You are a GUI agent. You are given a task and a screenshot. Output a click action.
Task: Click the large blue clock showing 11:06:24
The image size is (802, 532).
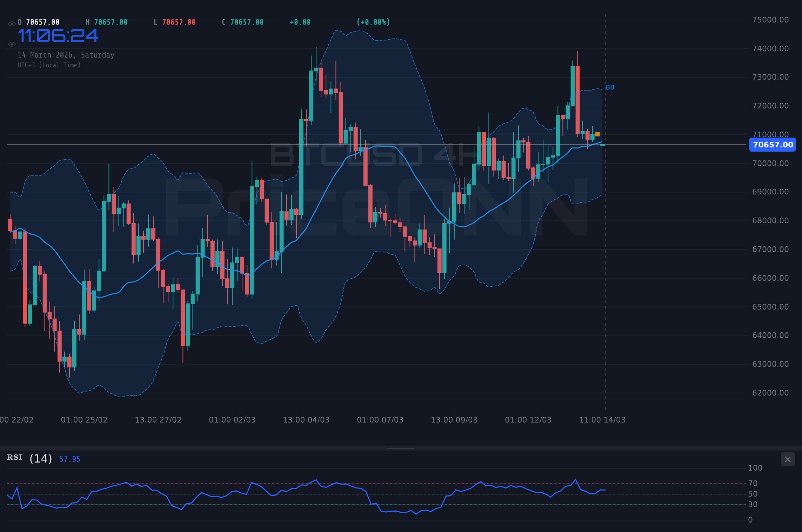click(58, 36)
